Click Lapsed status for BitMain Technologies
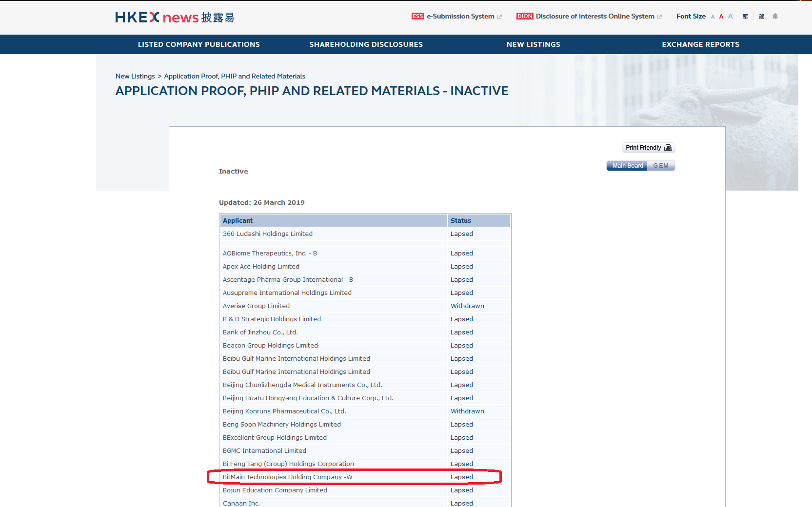 462,477
